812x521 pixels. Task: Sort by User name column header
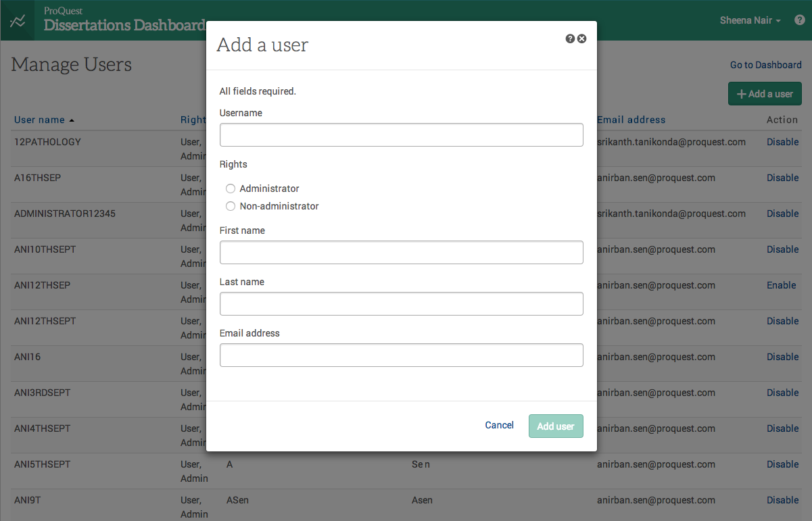(40, 120)
